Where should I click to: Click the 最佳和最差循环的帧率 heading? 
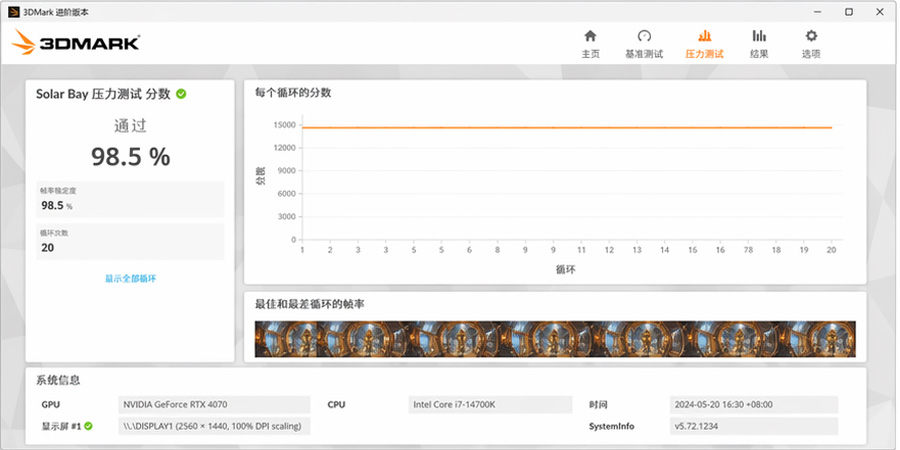(309, 304)
